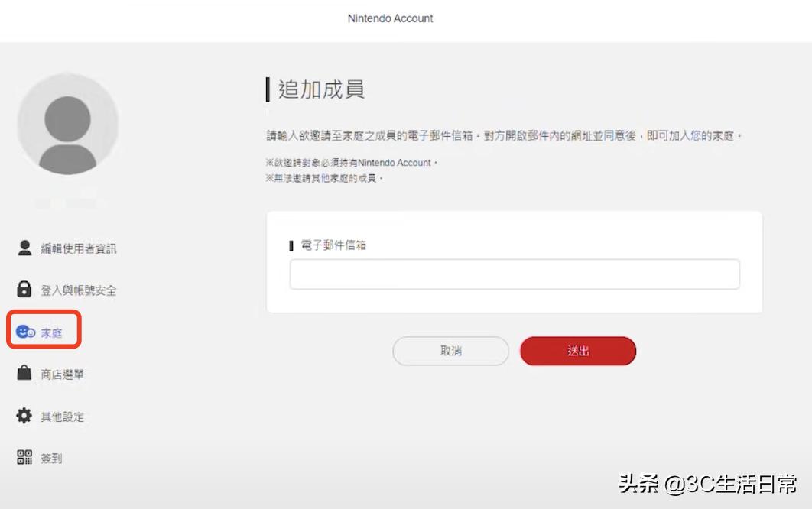812x509 pixels.
Task: Click the 電子郵件信箱 input field
Action: (515, 274)
